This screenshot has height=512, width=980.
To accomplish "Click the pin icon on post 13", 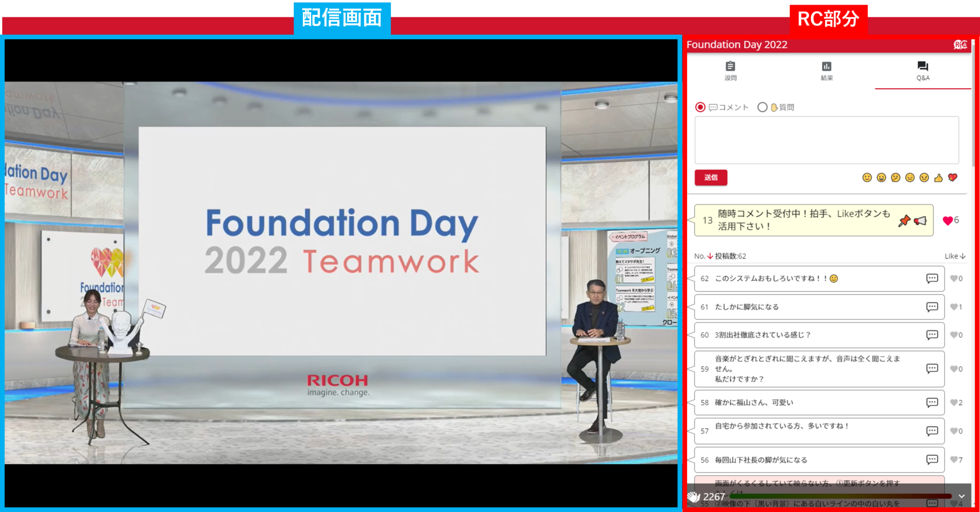I will pos(904,221).
